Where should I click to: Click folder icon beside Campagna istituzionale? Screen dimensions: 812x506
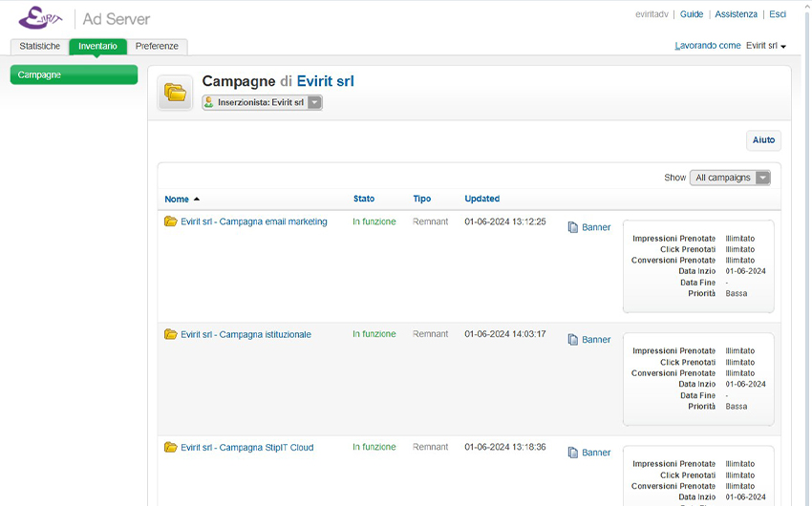click(171, 334)
